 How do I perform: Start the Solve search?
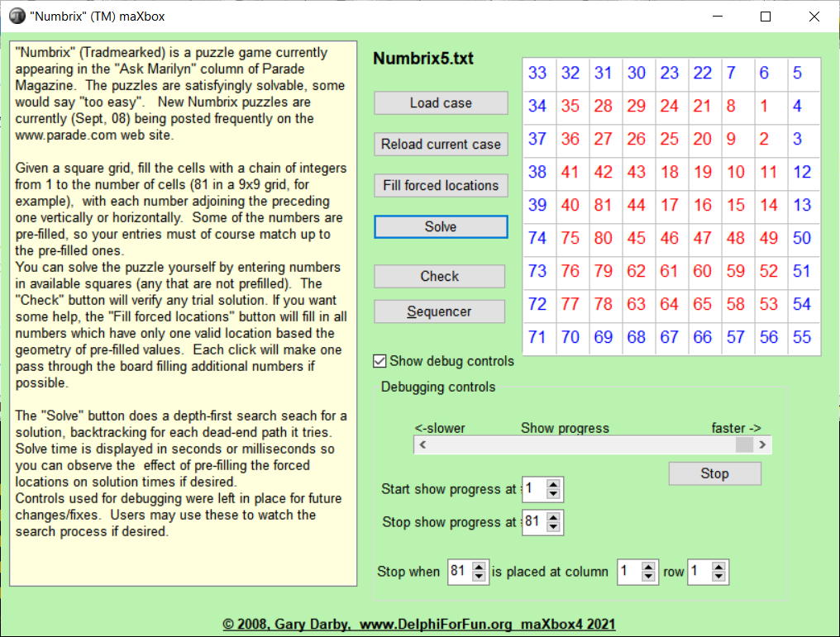[x=441, y=226]
